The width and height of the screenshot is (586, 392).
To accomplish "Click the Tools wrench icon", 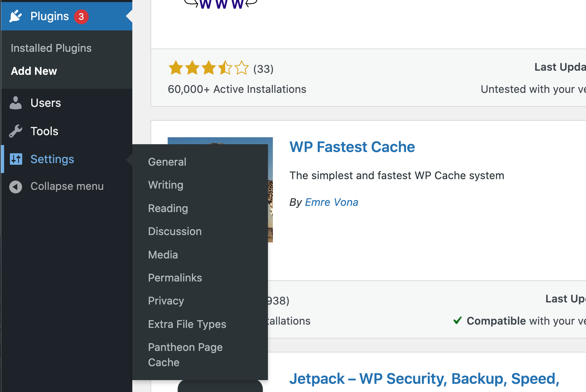I will pyautogui.click(x=16, y=131).
